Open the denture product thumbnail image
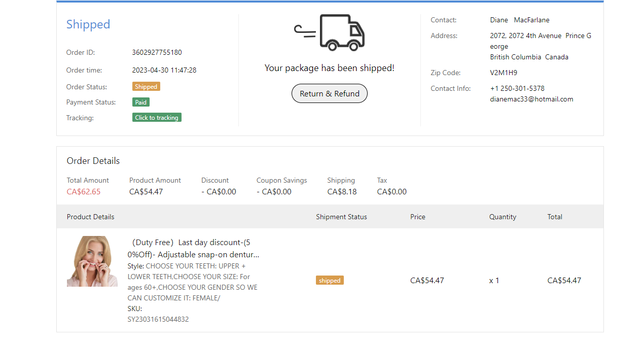Image resolution: width=644 pixels, height=341 pixels. [92, 261]
